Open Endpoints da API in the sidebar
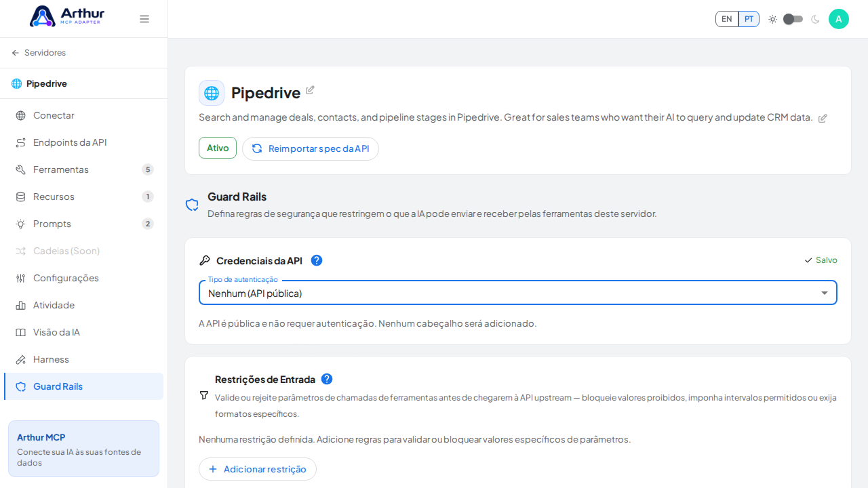 (84, 142)
